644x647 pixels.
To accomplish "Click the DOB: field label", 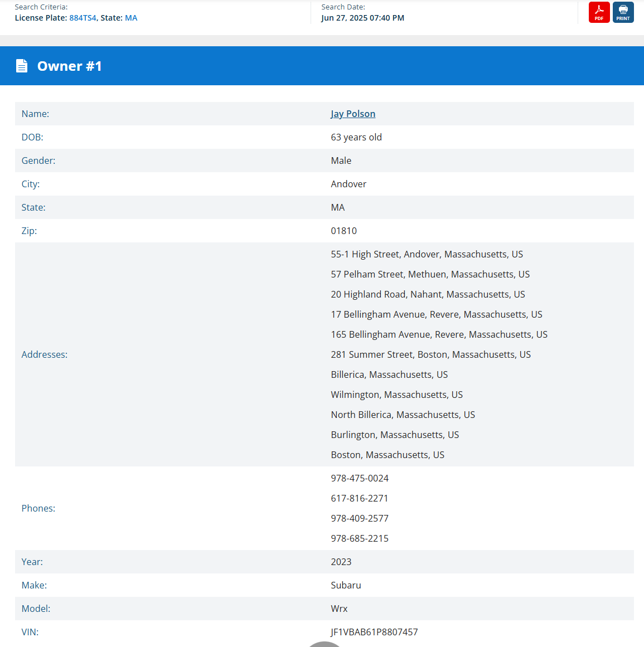I will pos(32,138).
